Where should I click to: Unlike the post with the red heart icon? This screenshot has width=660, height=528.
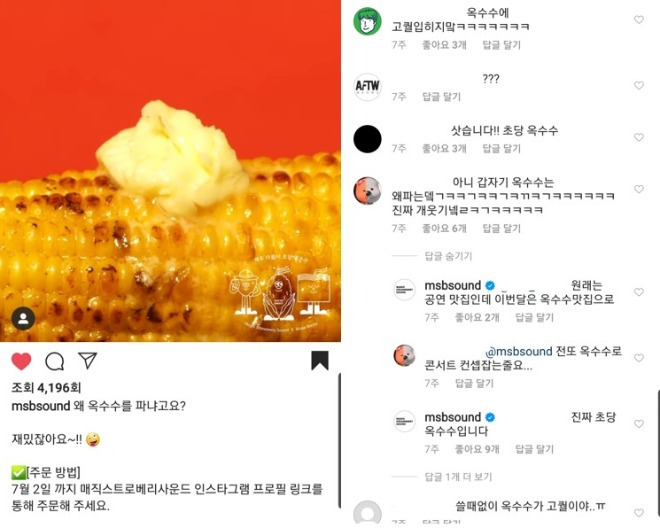21,361
